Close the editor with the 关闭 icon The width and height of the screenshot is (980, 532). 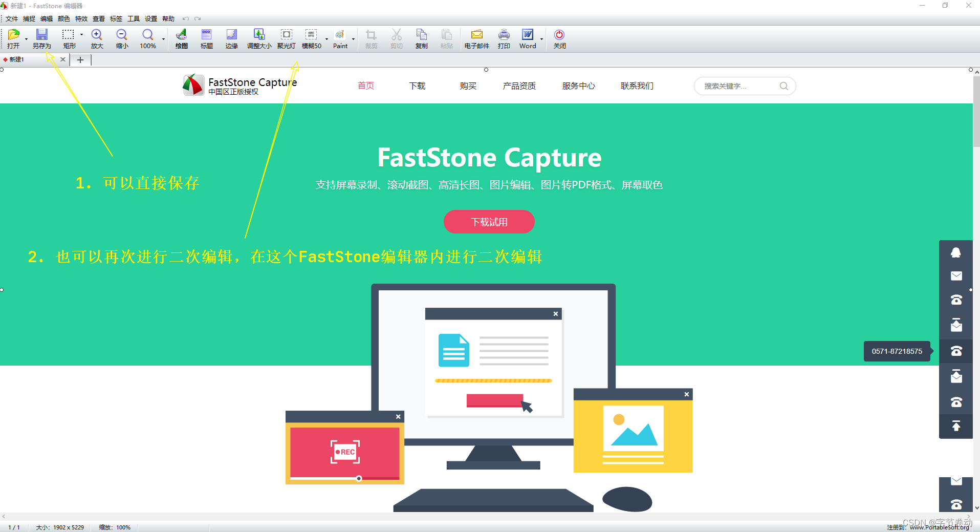click(x=559, y=39)
